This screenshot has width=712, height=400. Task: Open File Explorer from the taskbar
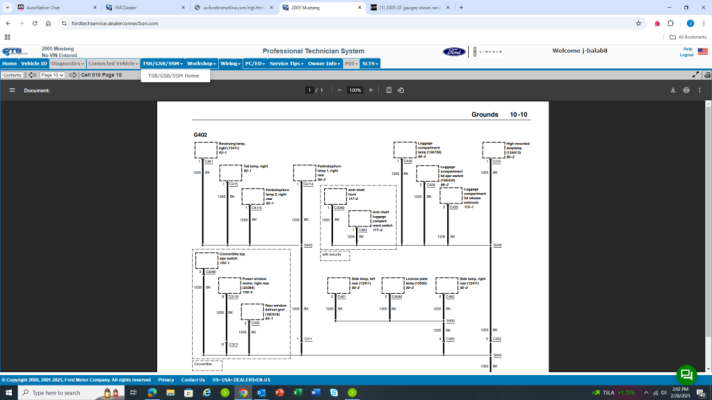click(170, 392)
